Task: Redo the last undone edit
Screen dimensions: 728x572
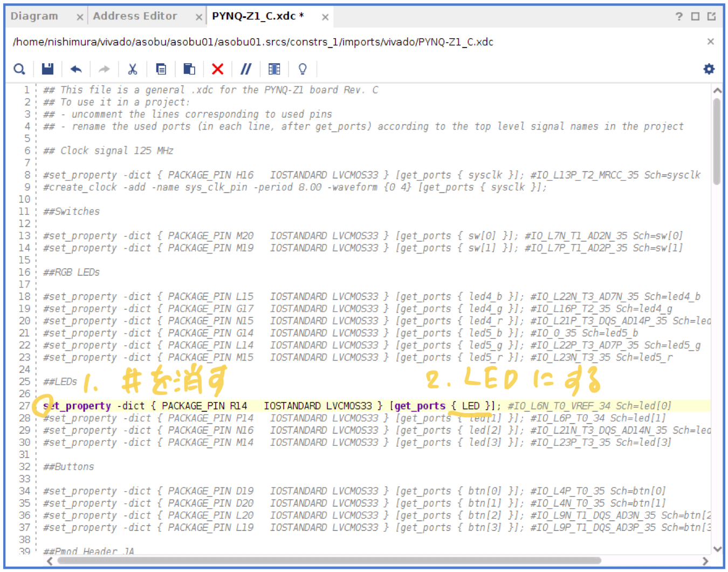Action: 104,69
